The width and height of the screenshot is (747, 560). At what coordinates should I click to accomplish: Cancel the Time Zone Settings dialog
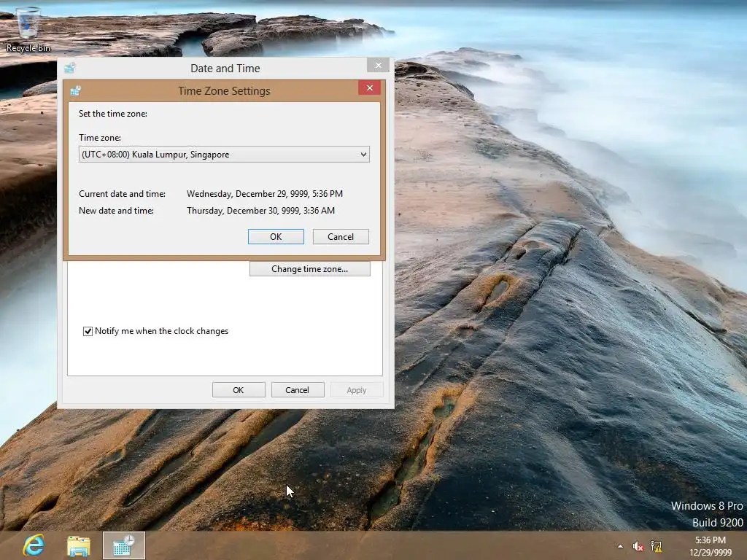click(341, 237)
